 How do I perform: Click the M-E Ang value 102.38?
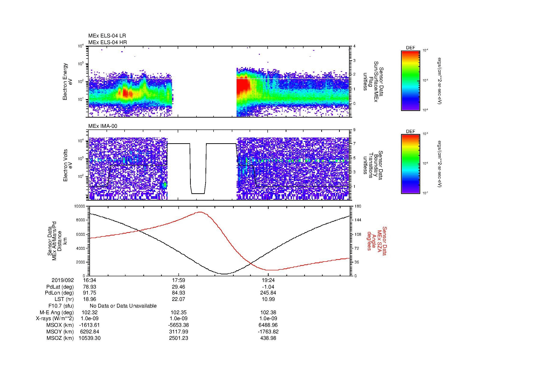(x=268, y=313)
